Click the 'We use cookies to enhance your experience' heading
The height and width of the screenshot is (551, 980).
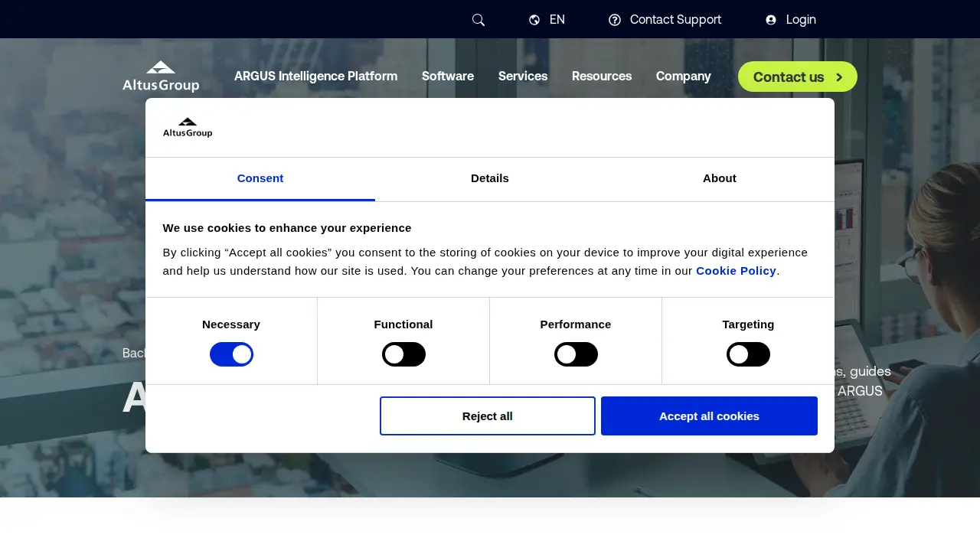pos(287,228)
